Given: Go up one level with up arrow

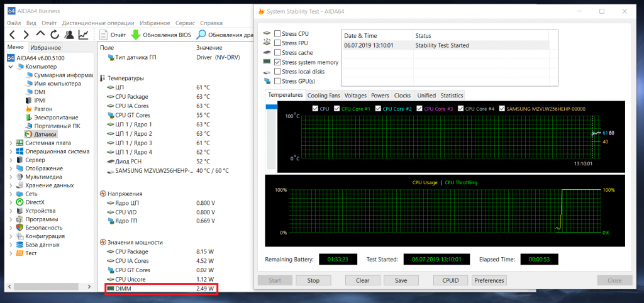Looking at the screenshot, I should pyautogui.click(x=40, y=35).
